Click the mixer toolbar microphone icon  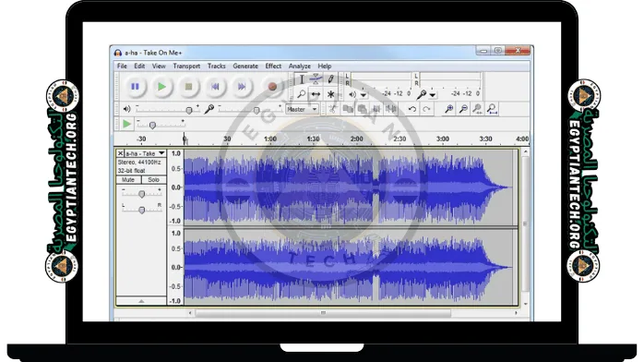209,109
